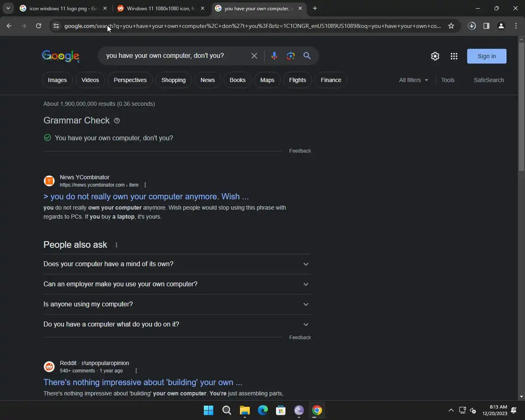Viewport: 525px width, 420px height.
Task: Open Microsoft Edge from taskbar
Action: pyautogui.click(x=263, y=410)
